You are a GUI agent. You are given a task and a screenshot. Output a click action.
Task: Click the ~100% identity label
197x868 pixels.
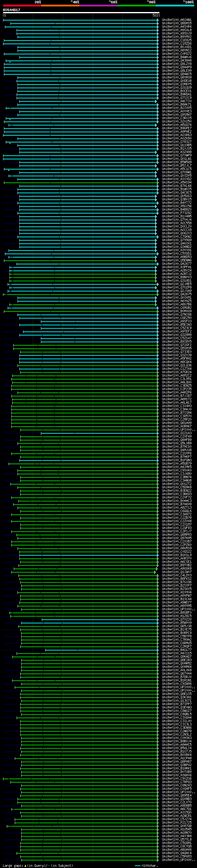coord(188,2)
